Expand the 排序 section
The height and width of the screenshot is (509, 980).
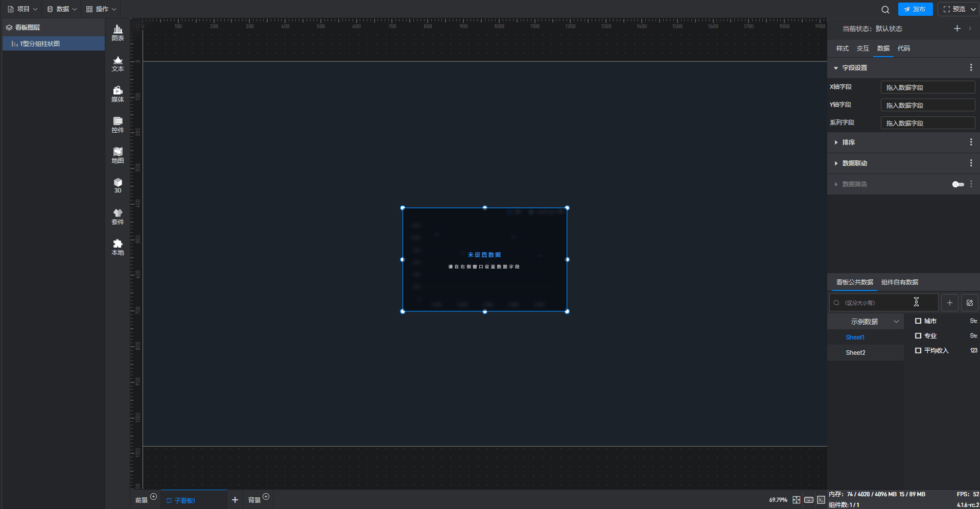[x=848, y=142]
